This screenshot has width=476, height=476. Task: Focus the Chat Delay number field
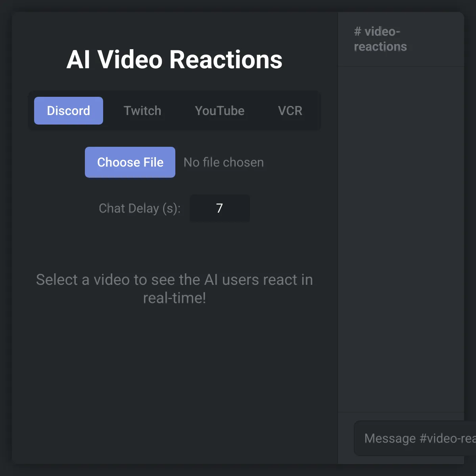pyautogui.click(x=220, y=208)
